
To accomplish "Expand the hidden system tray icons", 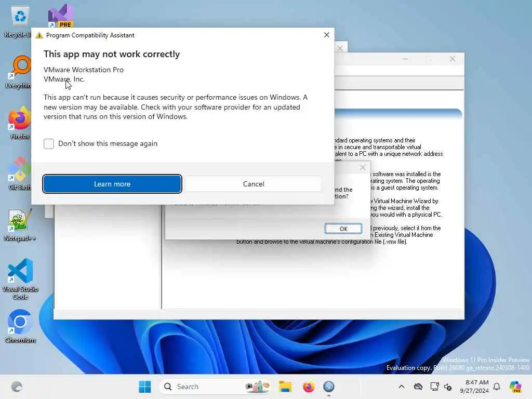I will pos(402,387).
